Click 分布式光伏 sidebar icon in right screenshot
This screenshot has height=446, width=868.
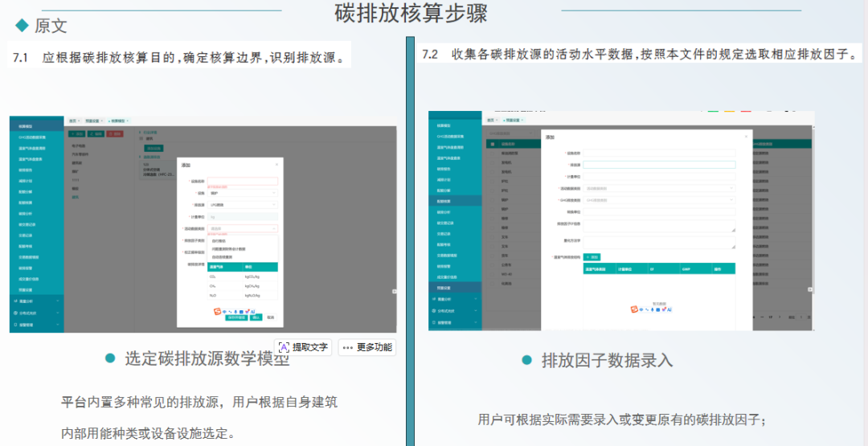click(434, 311)
